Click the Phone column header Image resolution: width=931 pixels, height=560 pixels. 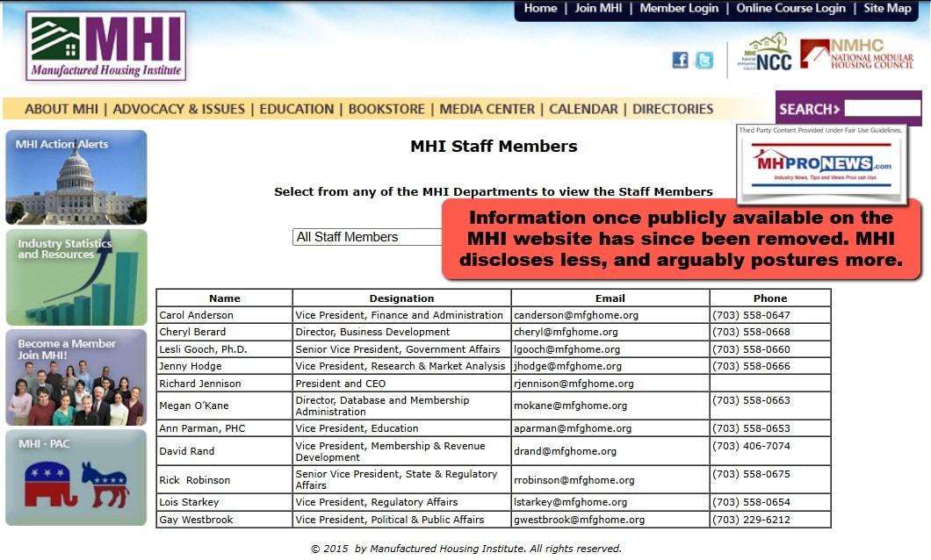(770, 298)
